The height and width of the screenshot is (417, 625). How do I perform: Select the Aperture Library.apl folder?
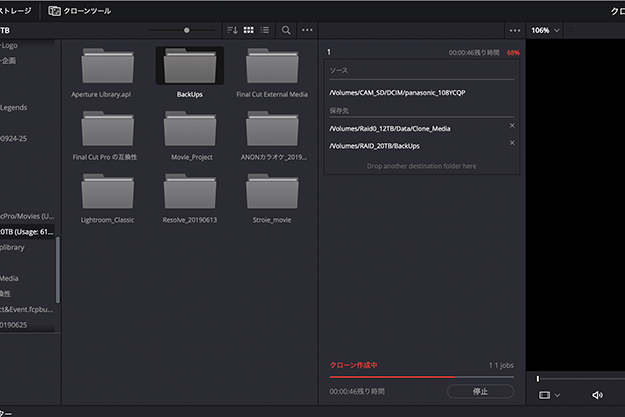point(107,69)
